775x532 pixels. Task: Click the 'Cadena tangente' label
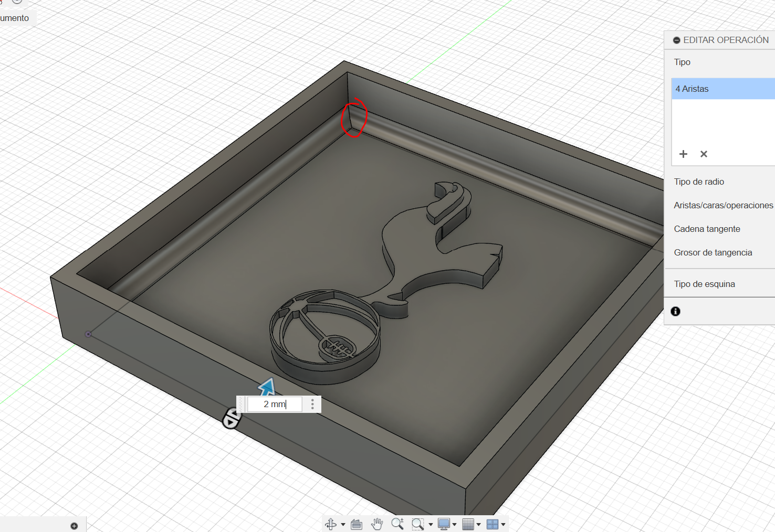pos(707,229)
